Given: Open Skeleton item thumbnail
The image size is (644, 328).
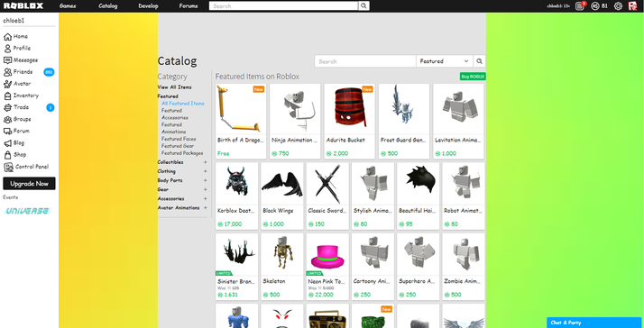Looking at the screenshot, I should tap(282, 254).
